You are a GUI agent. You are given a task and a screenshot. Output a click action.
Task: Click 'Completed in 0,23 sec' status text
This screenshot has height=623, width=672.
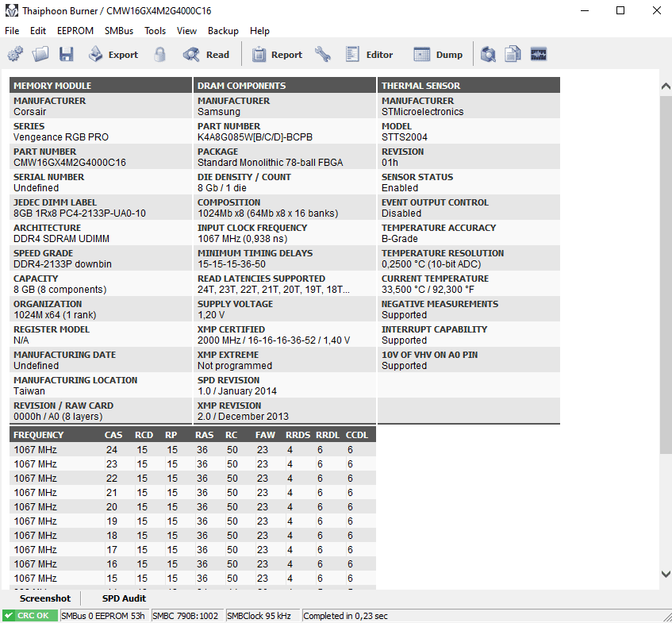[345, 616]
